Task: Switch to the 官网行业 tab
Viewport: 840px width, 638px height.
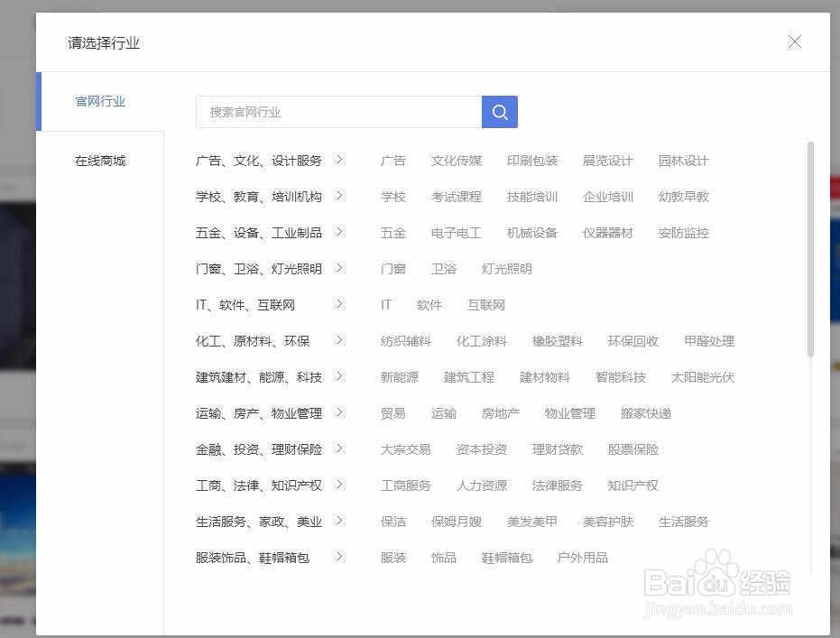Action: pyautogui.click(x=100, y=101)
